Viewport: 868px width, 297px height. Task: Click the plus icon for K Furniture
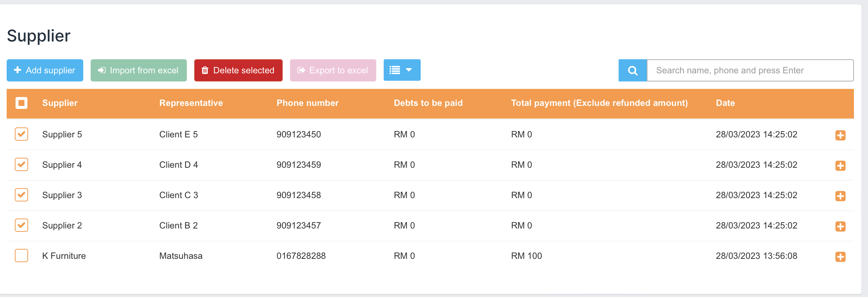(840, 257)
